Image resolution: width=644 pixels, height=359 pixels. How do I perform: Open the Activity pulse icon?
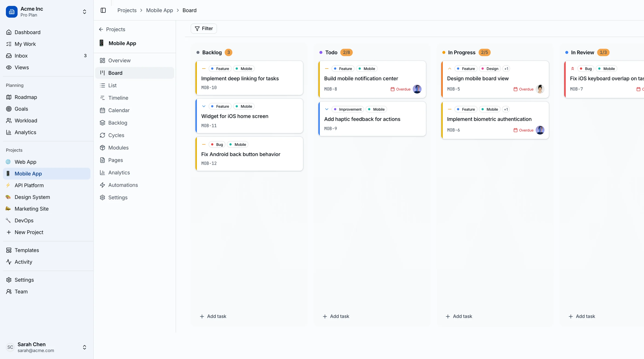pos(9,262)
